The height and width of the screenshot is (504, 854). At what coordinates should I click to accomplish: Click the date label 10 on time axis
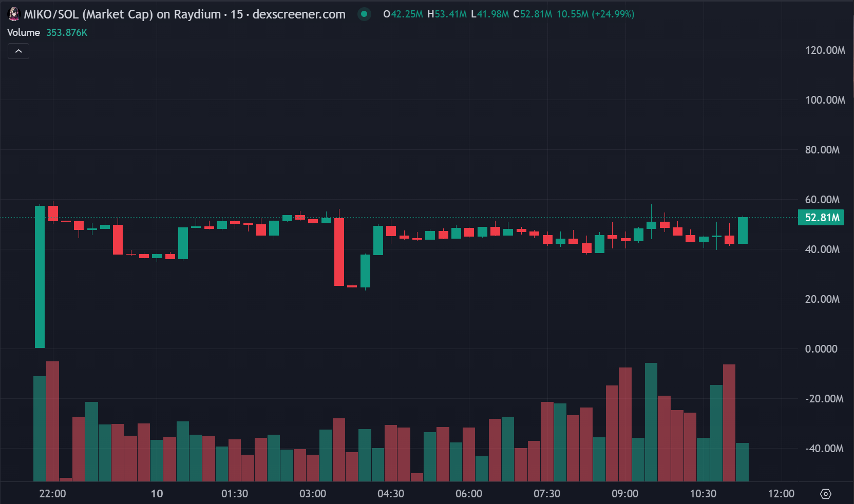157,494
